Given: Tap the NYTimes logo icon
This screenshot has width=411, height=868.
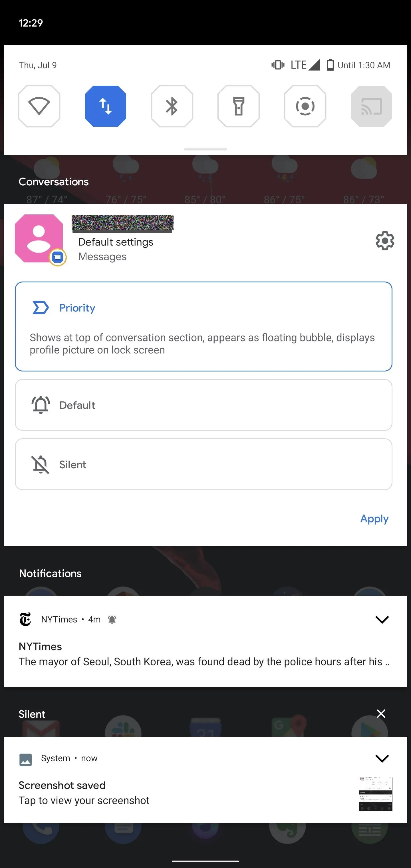Looking at the screenshot, I should coord(25,619).
